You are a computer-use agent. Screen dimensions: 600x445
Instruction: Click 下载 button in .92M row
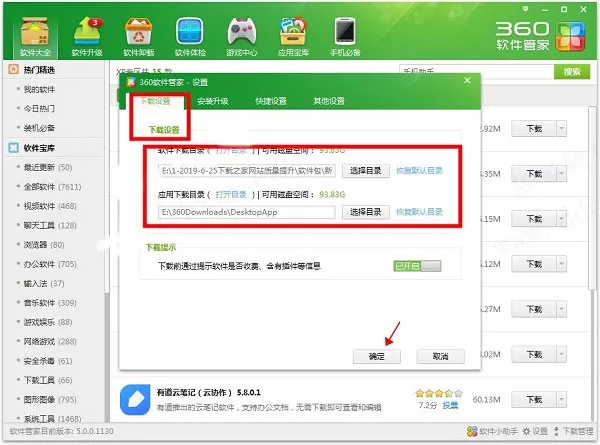tap(534, 129)
